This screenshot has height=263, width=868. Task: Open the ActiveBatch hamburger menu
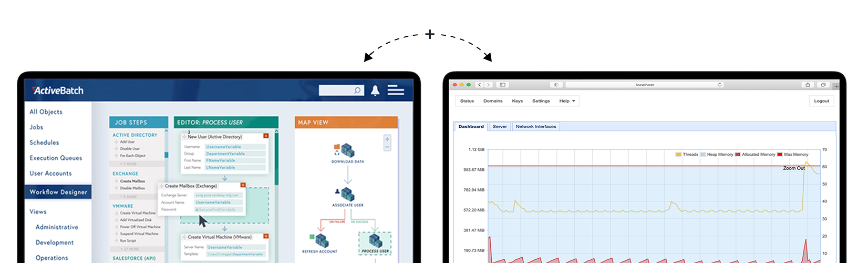click(396, 90)
